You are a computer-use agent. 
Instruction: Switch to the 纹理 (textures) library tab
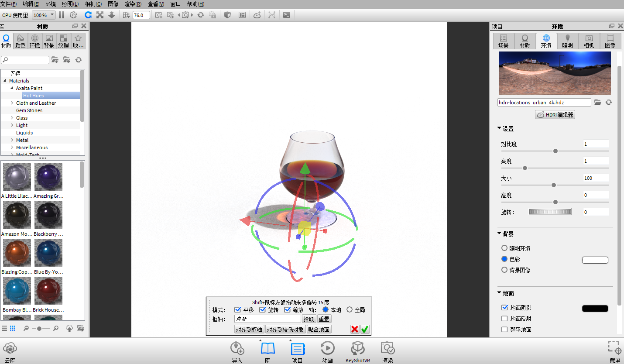64,41
